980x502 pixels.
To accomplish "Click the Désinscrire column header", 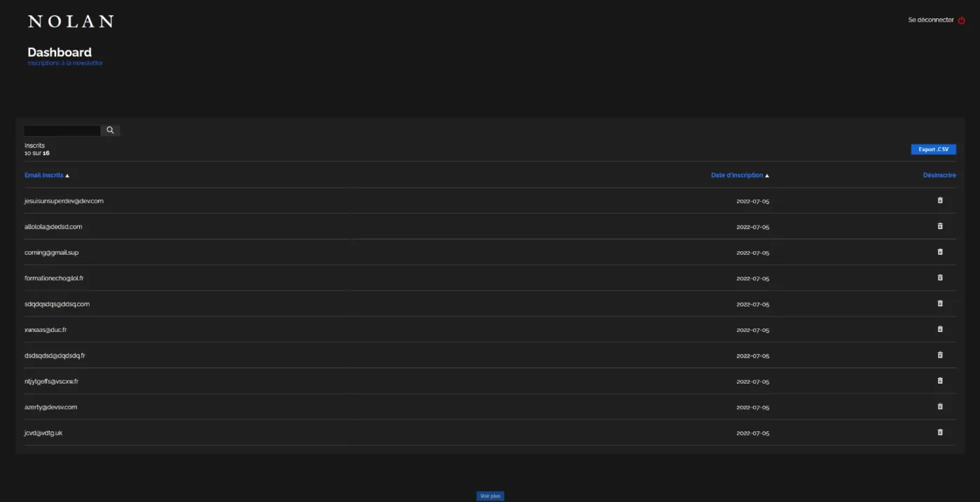I will click(939, 175).
